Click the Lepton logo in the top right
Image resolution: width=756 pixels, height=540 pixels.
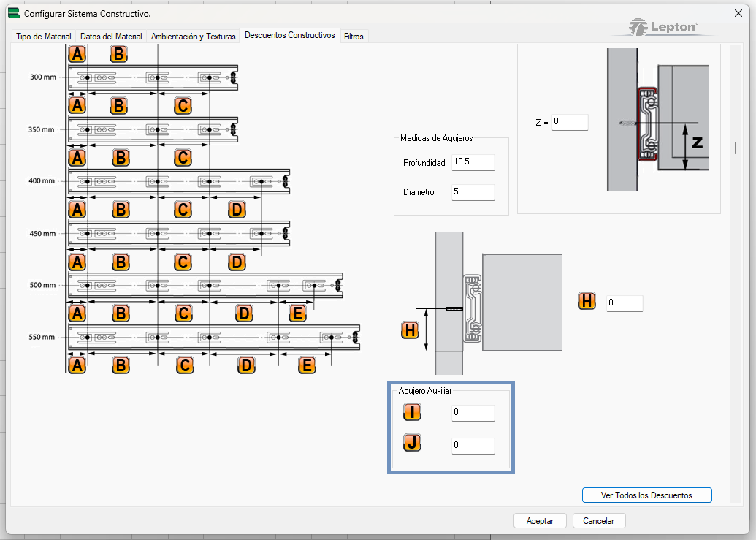tap(664, 28)
